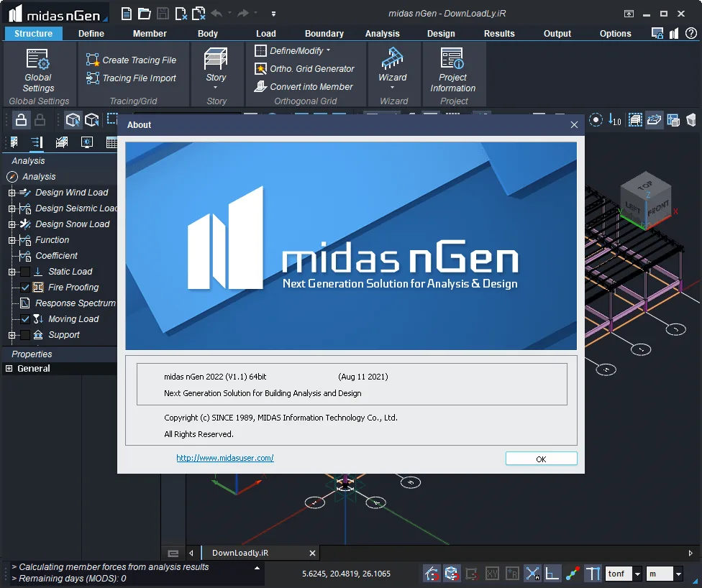This screenshot has height=588, width=702.
Task: Uncheck the Fire Proofing checkbox
Action: (x=25, y=288)
